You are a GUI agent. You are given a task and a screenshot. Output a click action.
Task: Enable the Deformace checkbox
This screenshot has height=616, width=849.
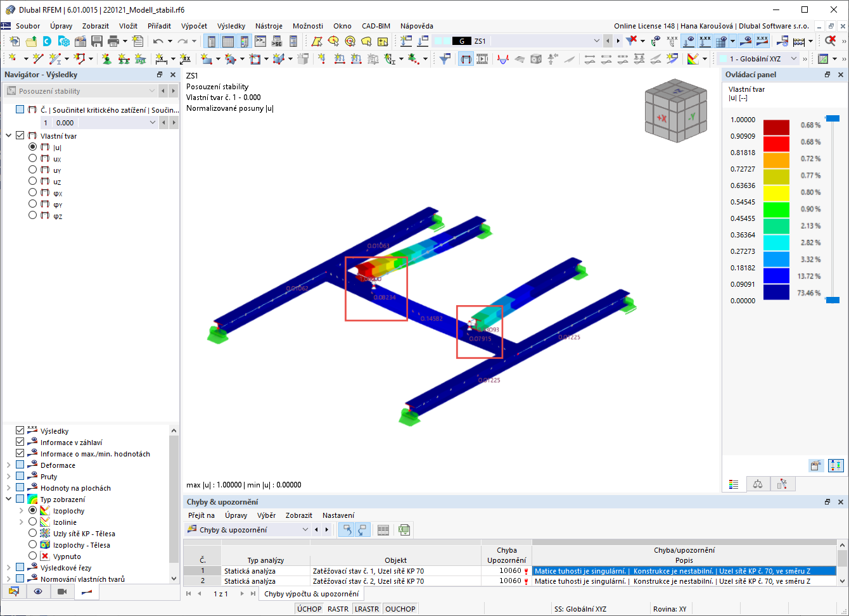pyautogui.click(x=19, y=465)
